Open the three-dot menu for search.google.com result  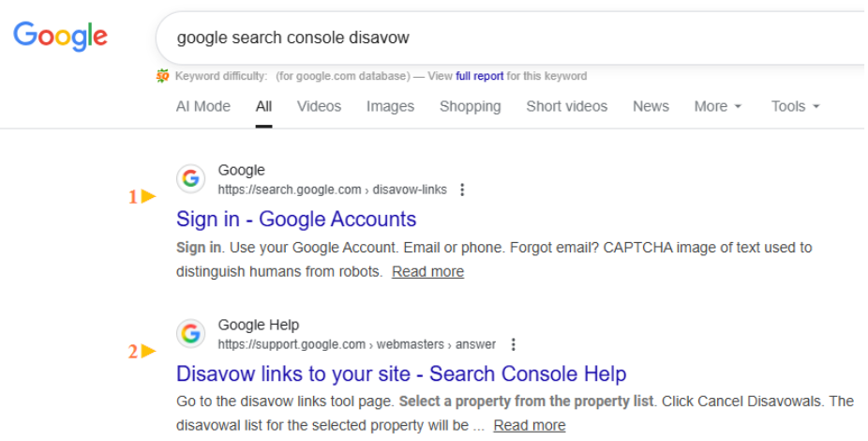coord(462,190)
